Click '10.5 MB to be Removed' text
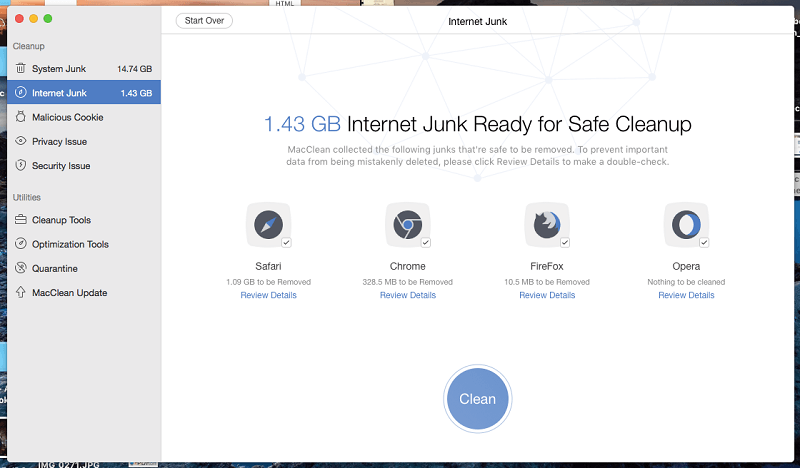The image size is (800, 468). 547,282
